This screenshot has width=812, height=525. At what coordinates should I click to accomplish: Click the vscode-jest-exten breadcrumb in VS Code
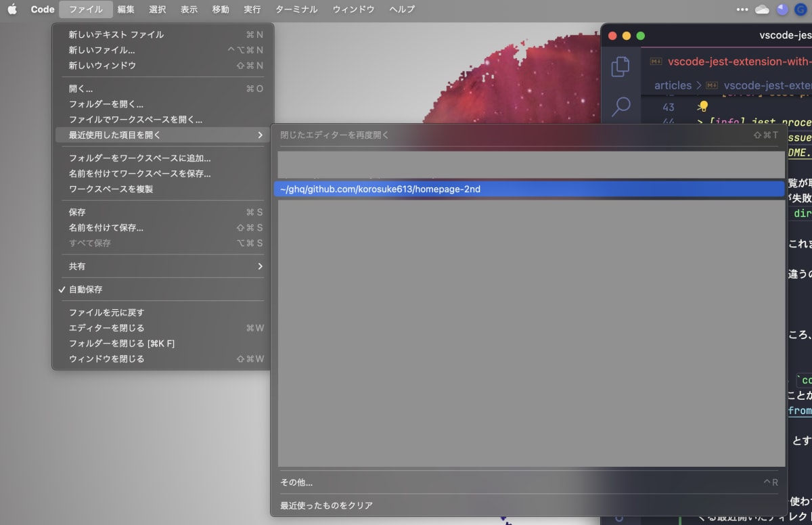pyautogui.click(x=760, y=85)
